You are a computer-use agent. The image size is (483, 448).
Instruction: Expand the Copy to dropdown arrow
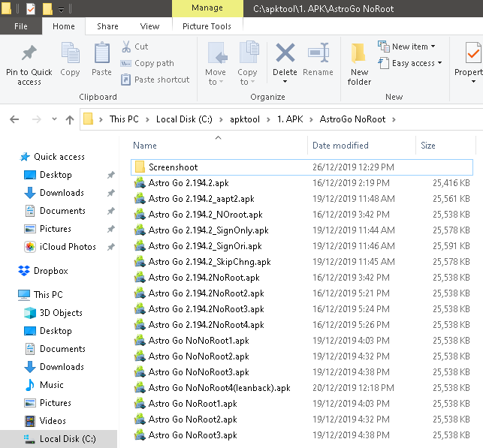pyautogui.click(x=252, y=82)
